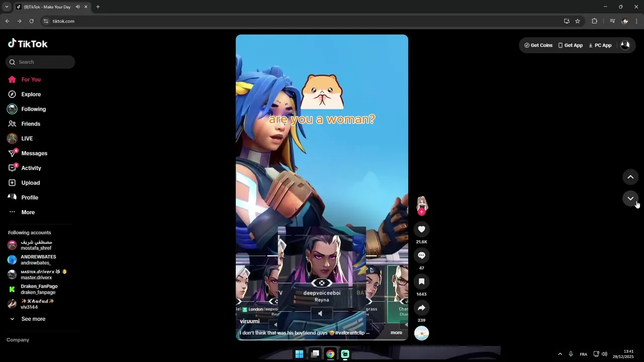Open the Windows Start menu

(x=299, y=354)
